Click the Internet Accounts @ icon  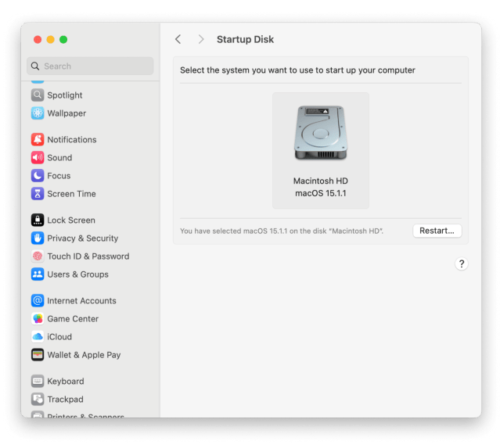coord(38,300)
